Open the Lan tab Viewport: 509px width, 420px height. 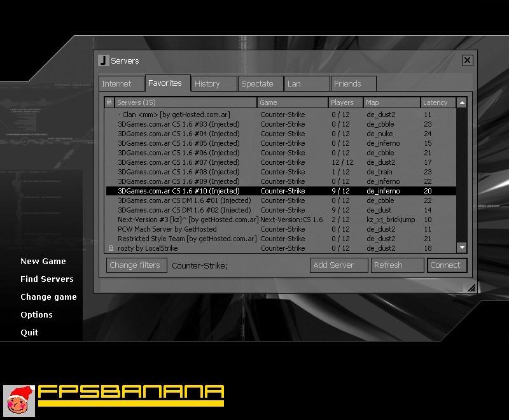point(307,84)
